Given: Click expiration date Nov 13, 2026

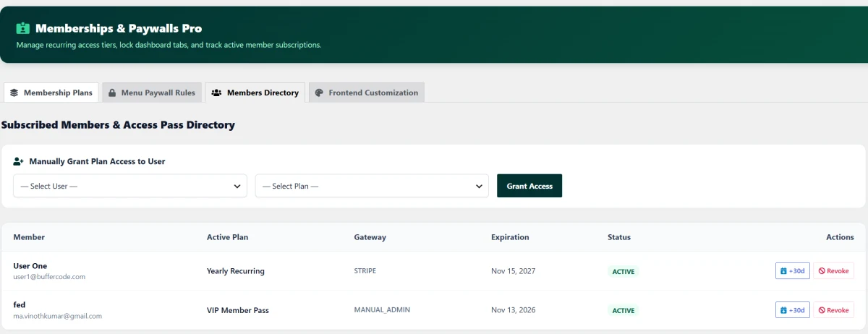Looking at the screenshot, I should (514, 310).
